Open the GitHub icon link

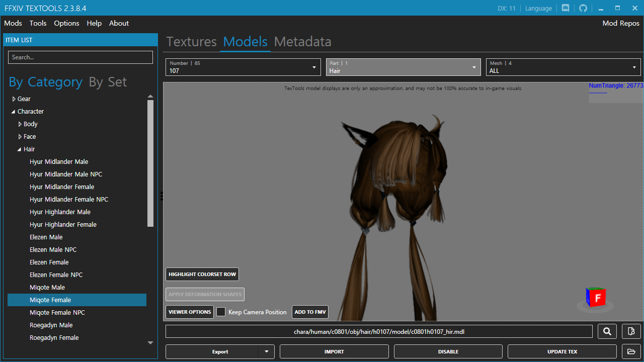coord(583,8)
